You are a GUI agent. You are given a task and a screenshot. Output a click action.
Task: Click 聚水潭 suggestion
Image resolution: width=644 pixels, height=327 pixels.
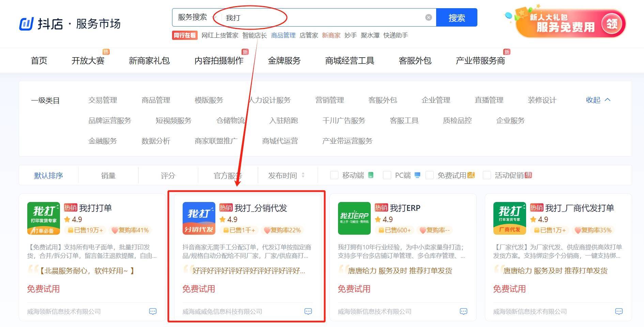coord(370,35)
